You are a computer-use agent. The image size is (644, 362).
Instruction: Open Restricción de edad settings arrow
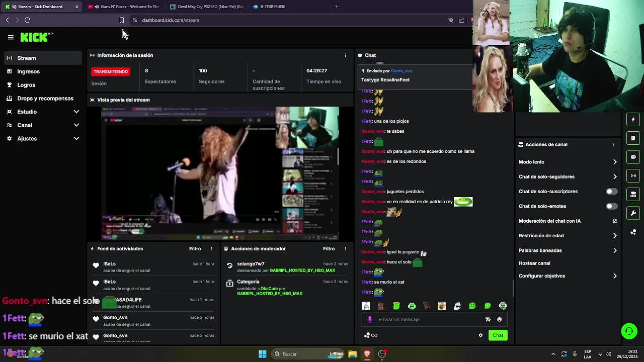pos(615,236)
